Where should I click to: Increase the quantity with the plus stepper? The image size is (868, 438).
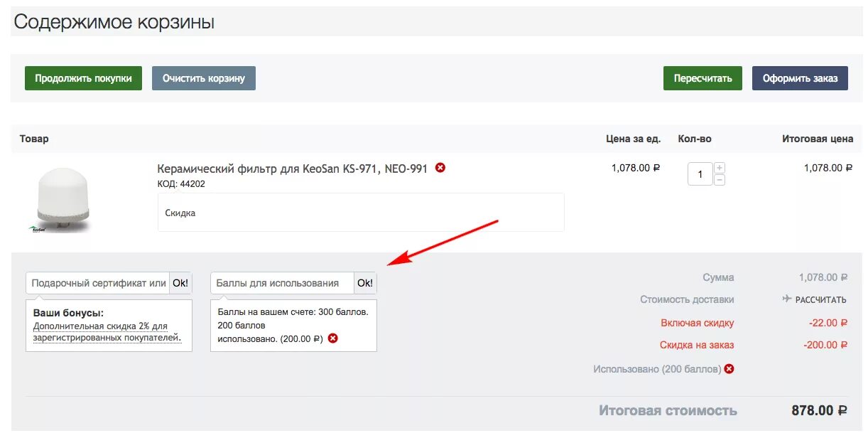(x=720, y=168)
